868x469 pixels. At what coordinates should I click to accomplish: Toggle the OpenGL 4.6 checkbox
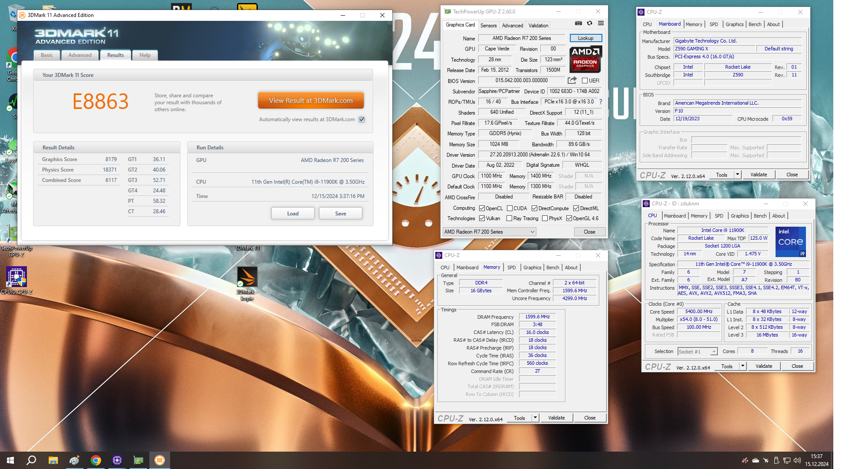pyautogui.click(x=569, y=218)
